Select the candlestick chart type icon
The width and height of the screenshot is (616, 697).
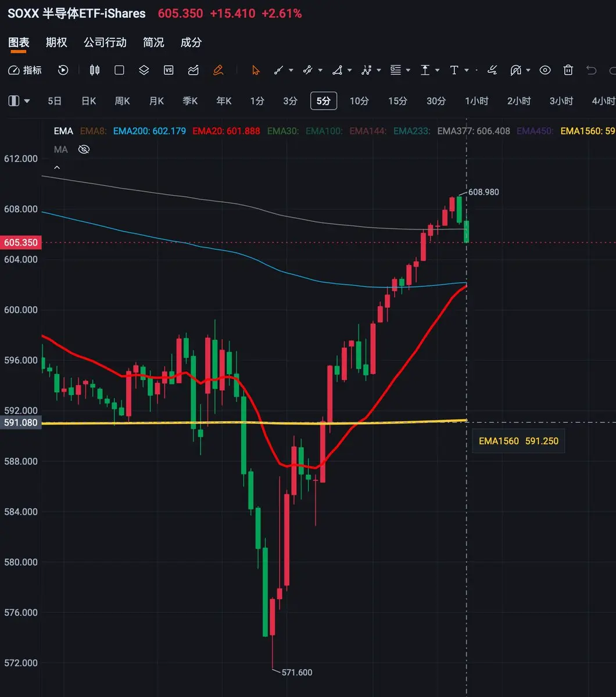pos(94,70)
